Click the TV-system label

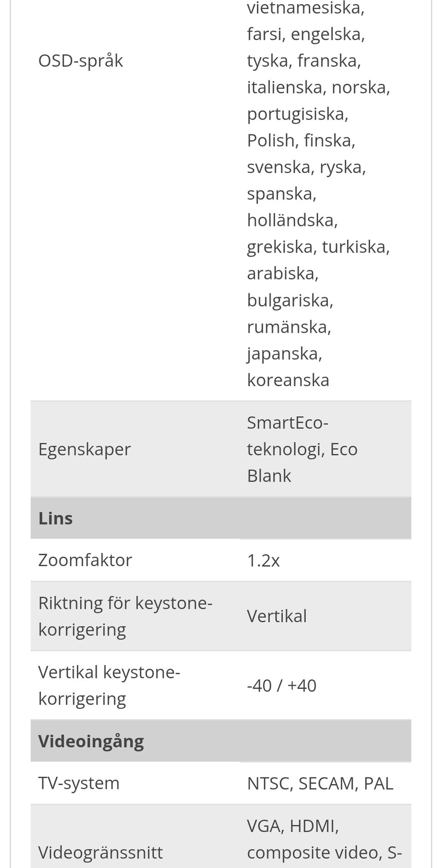pos(79,783)
